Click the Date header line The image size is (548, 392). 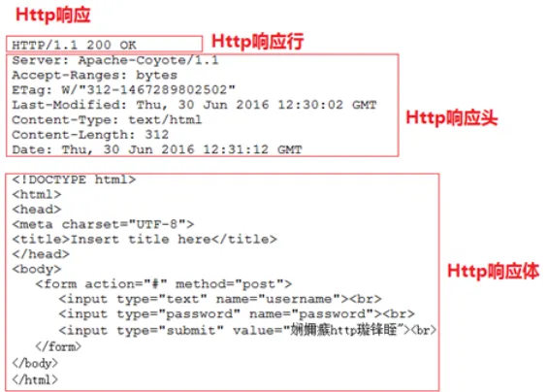tap(157, 149)
